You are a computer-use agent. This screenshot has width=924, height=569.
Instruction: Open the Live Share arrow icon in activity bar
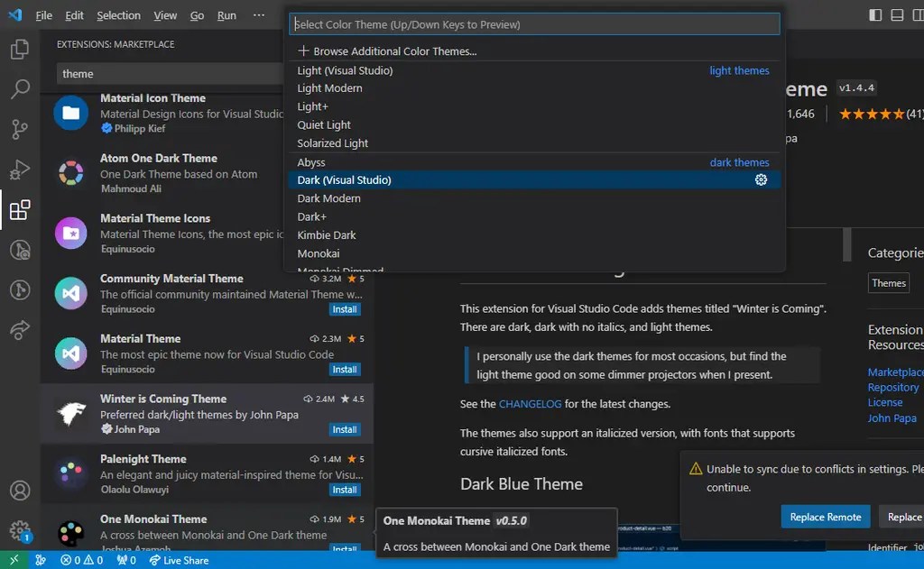click(x=20, y=330)
